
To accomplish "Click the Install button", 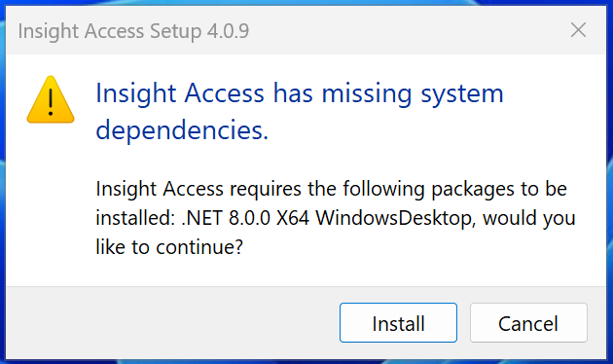I will (398, 322).
